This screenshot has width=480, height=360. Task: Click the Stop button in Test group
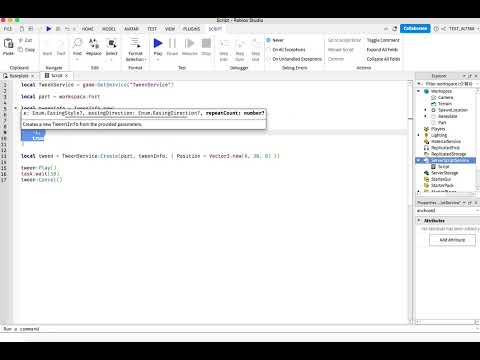[206, 43]
